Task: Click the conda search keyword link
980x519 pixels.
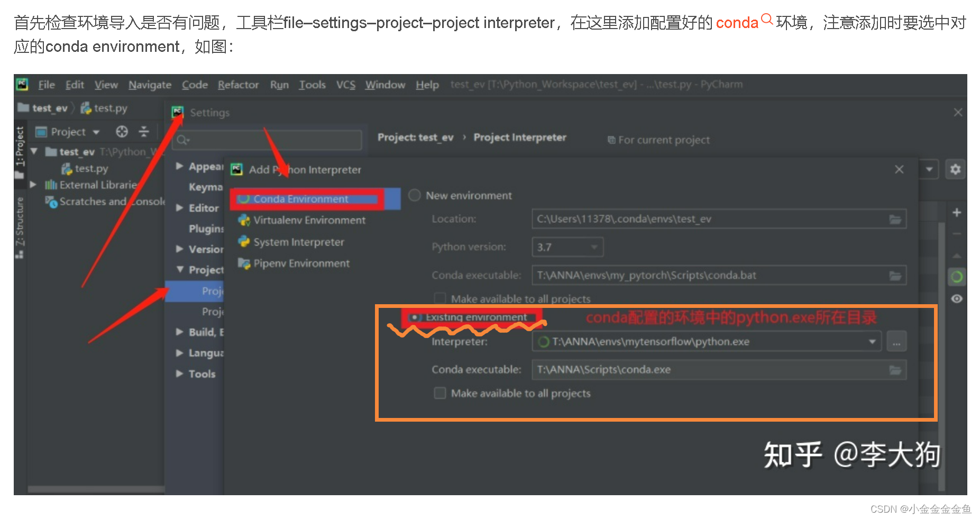Action: click(737, 23)
